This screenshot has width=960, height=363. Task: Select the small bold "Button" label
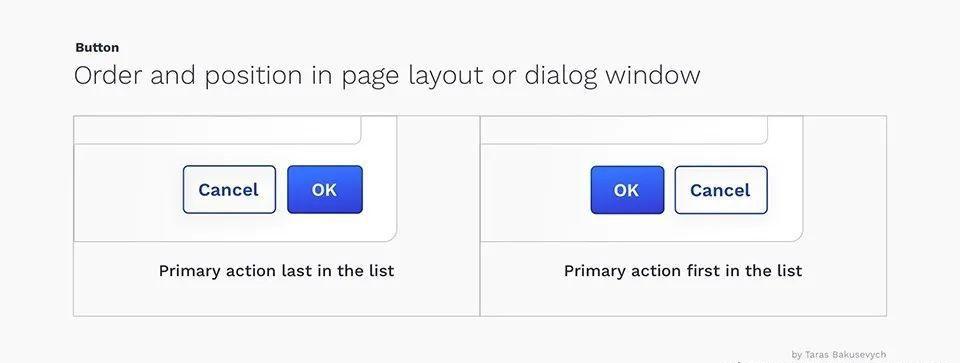pyautogui.click(x=97, y=48)
